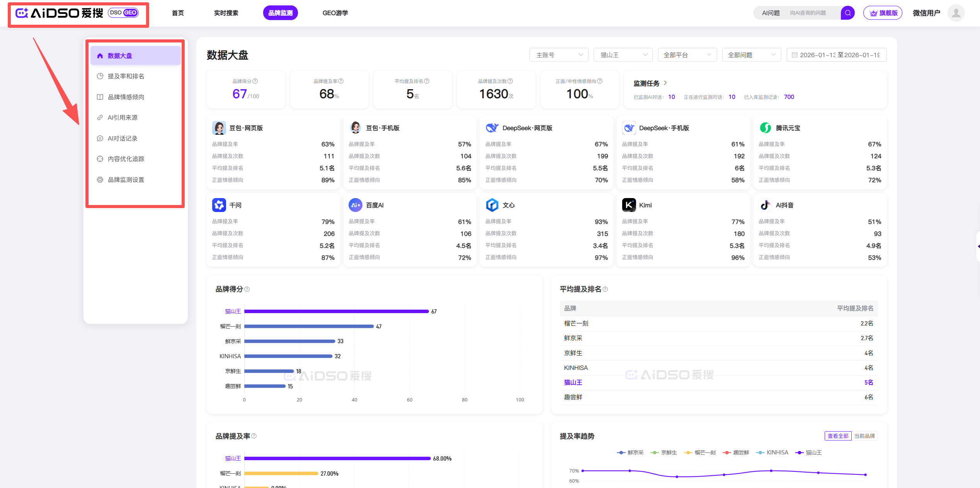Click the 旗舰版 upgrade button
Image resolution: width=980 pixels, height=488 pixels.
tap(883, 13)
